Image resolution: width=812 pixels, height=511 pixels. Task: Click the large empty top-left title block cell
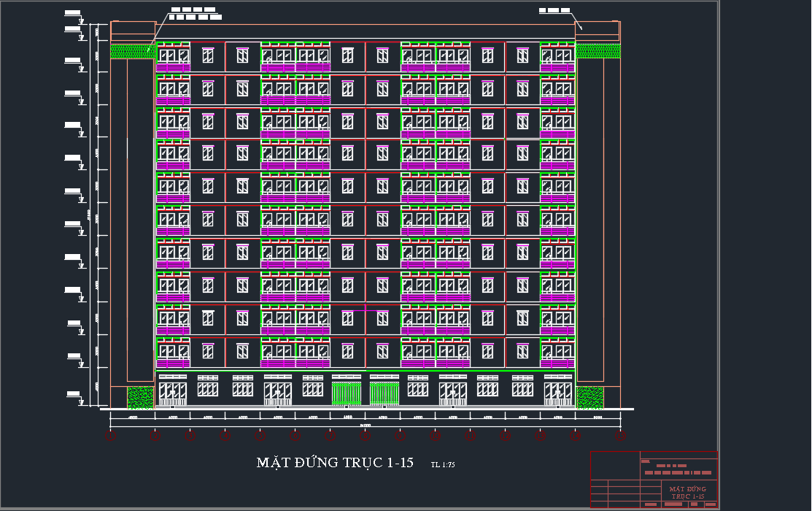614,466
